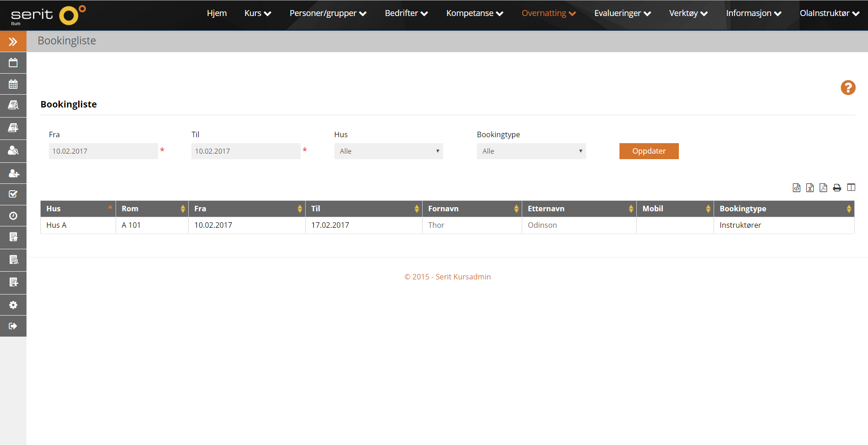Click the add-building sidebar icon
Image resolution: width=868 pixels, height=445 pixels.
pos(13,282)
